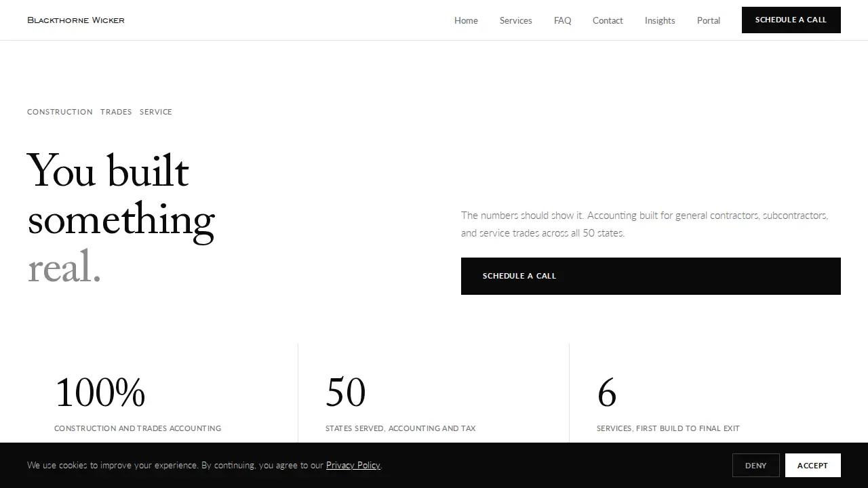Image resolution: width=868 pixels, height=488 pixels.
Task: Go to the Services page
Action: tap(515, 20)
